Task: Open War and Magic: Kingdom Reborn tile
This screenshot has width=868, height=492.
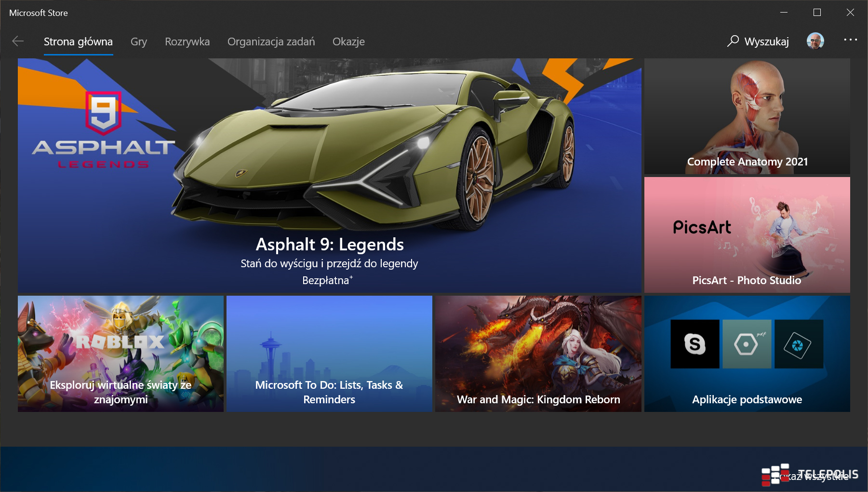Action: coord(538,354)
